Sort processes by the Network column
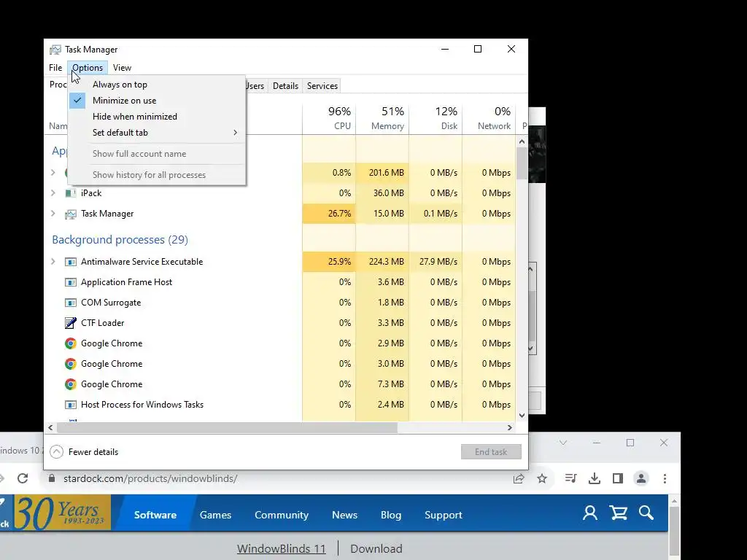This screenshot has width=747, height=560. click(x=489, y=118)
